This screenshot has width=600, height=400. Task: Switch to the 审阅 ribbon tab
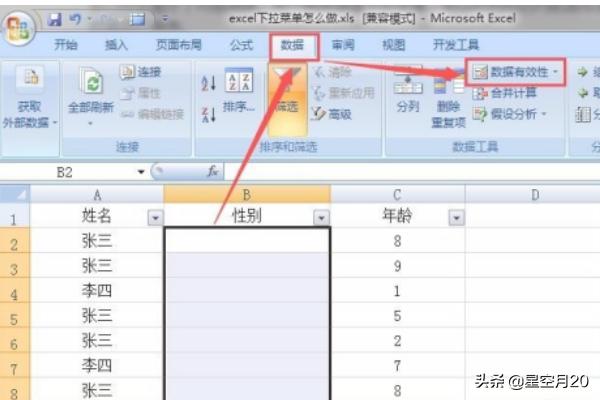[343, 45]
